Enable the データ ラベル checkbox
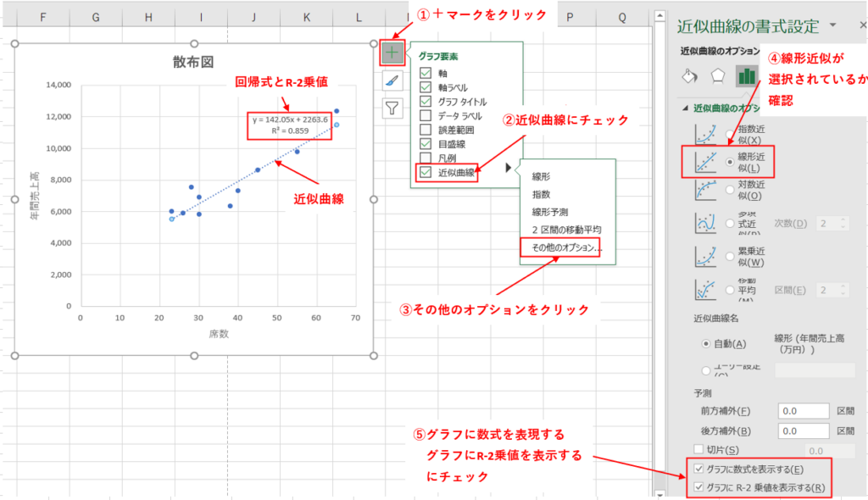868x500 pixels. click(426, 116)
